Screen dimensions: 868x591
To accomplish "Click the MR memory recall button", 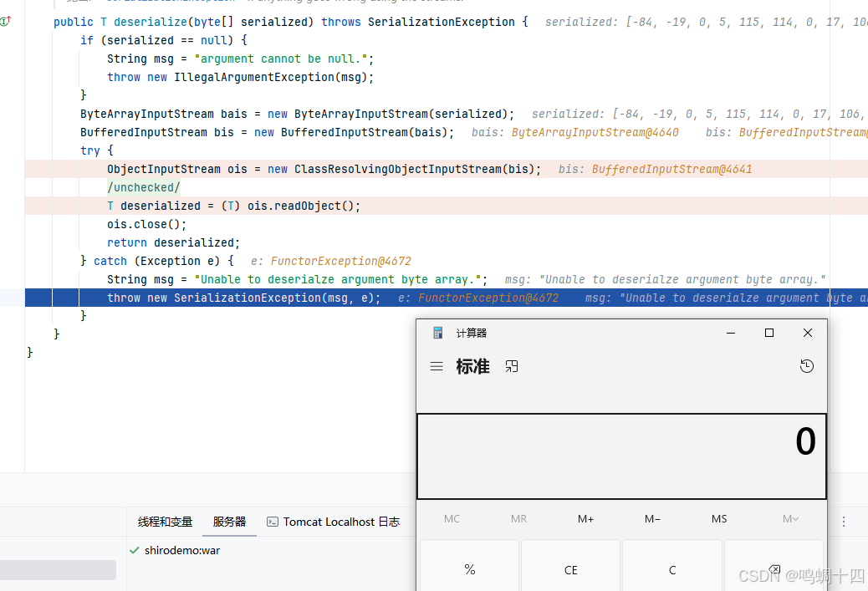I will [x=518, y=519].
